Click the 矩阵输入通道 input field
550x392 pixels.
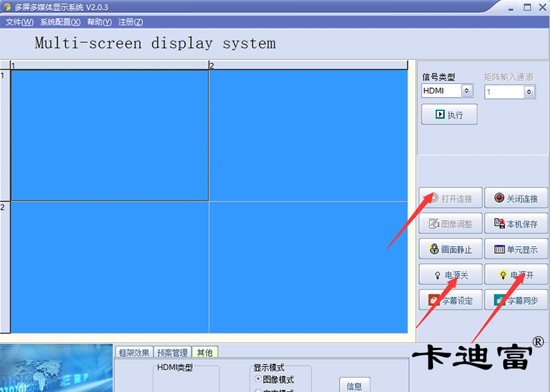505,92
